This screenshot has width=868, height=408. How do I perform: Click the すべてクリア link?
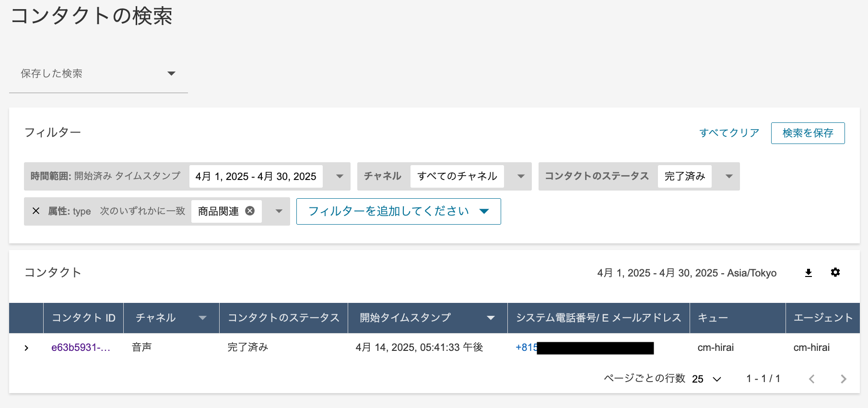[729, 133]
